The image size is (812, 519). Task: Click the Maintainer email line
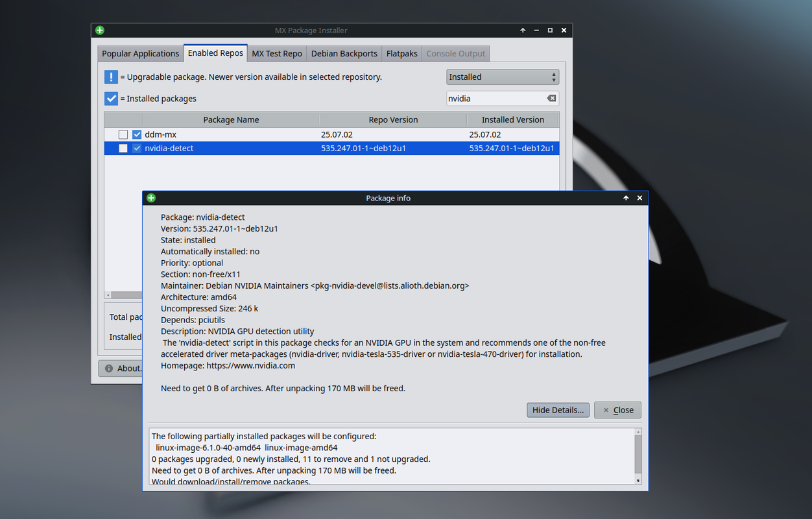click(315, 285)
